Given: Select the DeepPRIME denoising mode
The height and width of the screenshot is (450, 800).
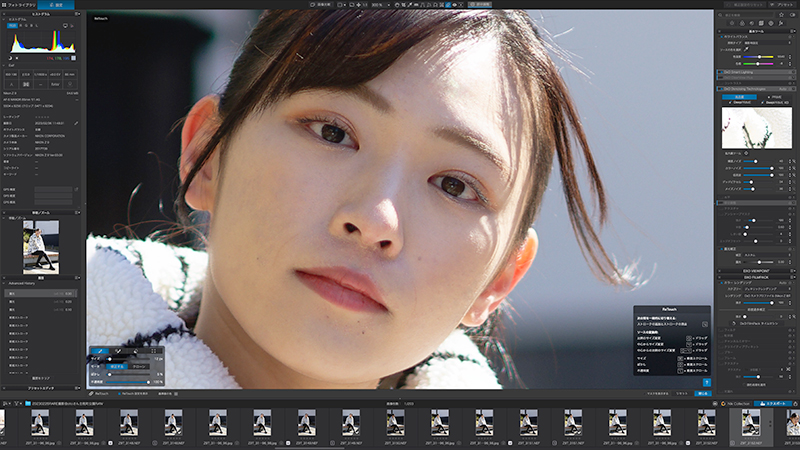Looking at the screenshot, I should coord(741,102).
